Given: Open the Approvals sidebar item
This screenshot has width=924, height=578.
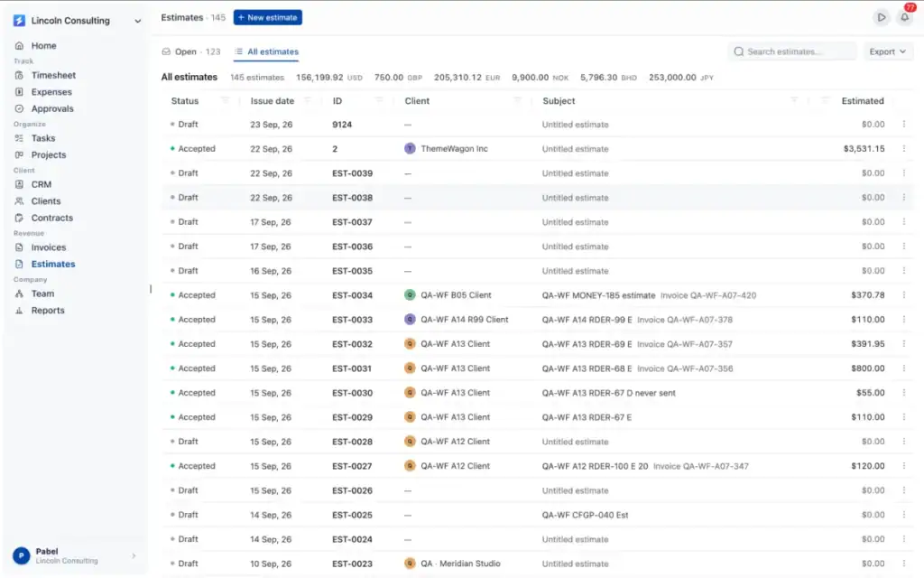Looking at the screenshot, I should pos(52,108).
